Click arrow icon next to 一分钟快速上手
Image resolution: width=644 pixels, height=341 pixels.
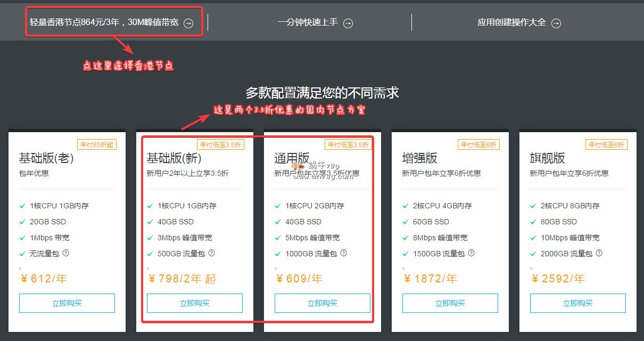click(348, 23)
